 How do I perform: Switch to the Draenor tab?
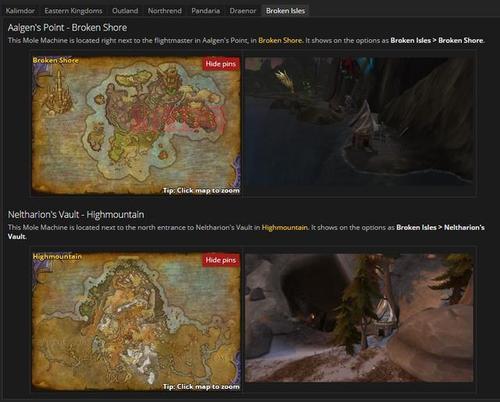coord(243,11)
